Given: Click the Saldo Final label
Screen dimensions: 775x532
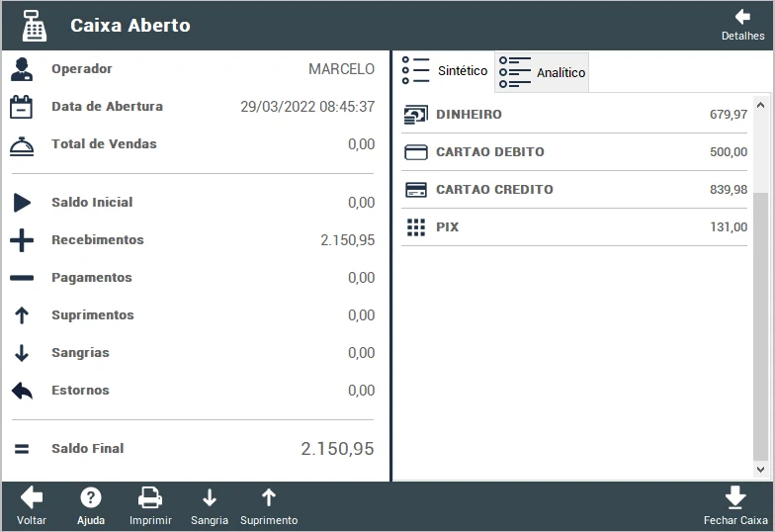Looking at the screenshot, I should tap(88, 449).
